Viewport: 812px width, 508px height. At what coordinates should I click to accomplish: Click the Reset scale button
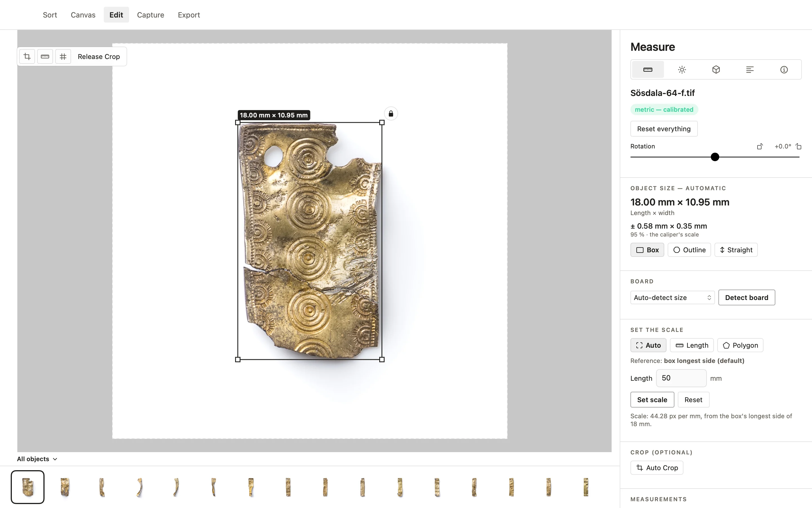click(x=693, y=399)
